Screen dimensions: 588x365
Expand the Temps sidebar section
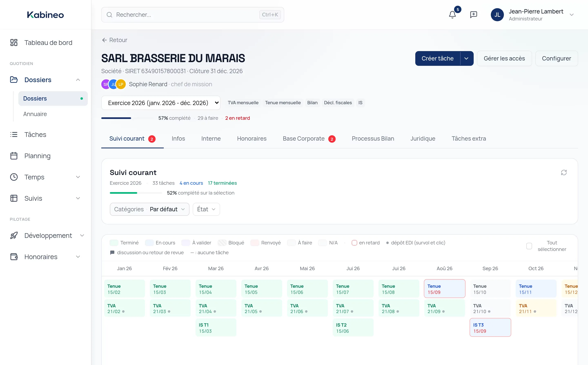pyautogui.click(x=78, y=177)
